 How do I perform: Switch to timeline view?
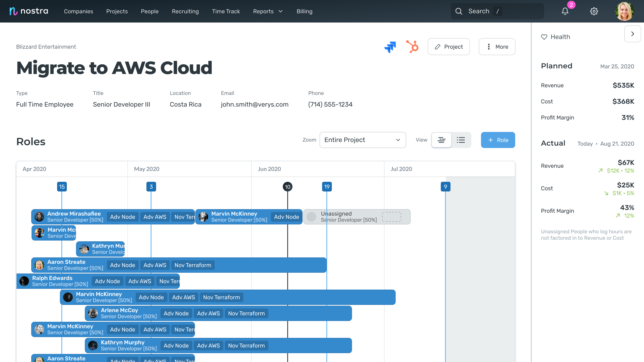441,140
